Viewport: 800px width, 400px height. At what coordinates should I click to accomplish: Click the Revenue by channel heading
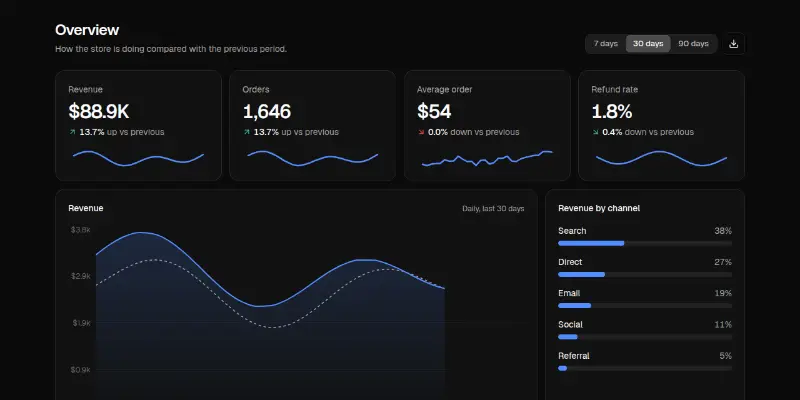click(x=599, y=208)
